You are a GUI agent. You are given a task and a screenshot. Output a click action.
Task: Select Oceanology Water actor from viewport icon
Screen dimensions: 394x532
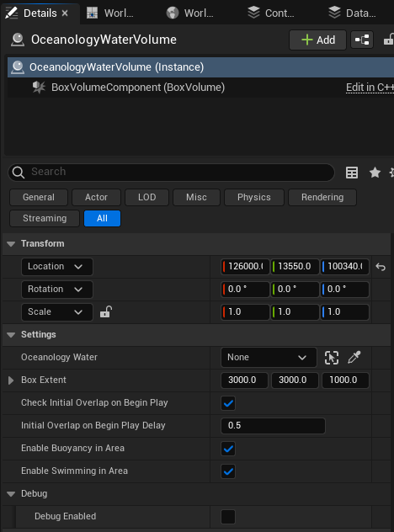pos(332,358)
